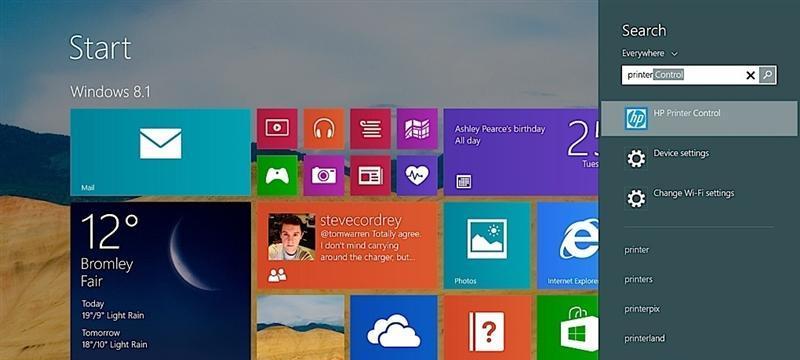Viewport: 800px width, 360px height.
Task: Open the Desktop landscape tile
Action: click(301, 327)
